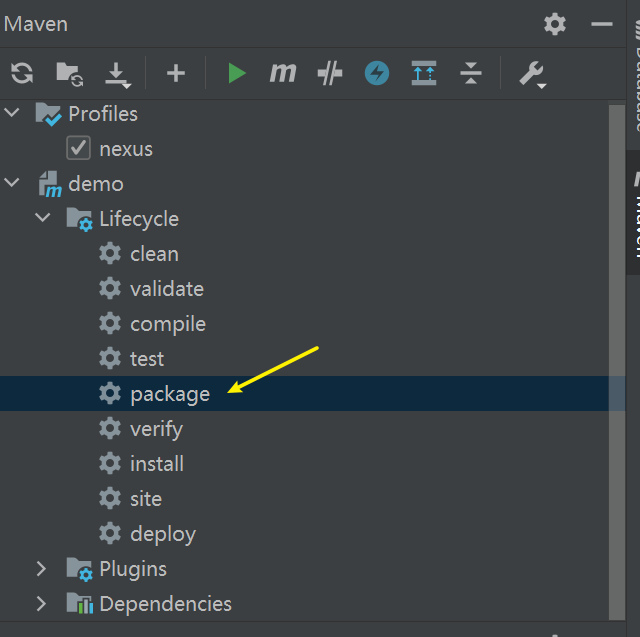Download sources and documentation
The image size is (640, 637).
tap(118, 75)
